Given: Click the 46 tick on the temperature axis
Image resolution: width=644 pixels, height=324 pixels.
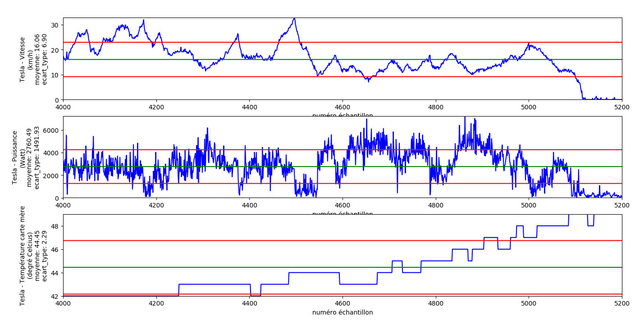Looking at the screenshot, I should [56, 249].
